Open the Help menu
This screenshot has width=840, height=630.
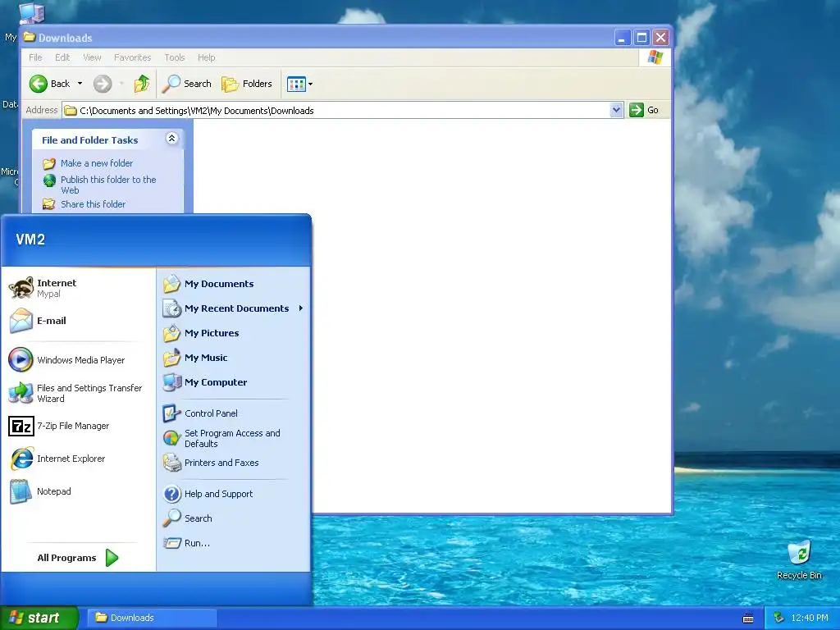coord(206,57)
